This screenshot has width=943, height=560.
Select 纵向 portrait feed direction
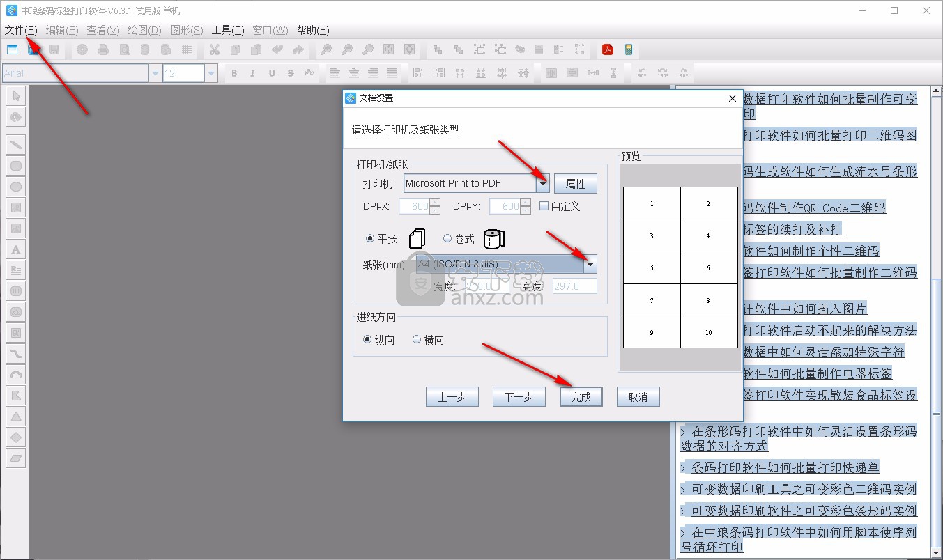click(367, 340)
